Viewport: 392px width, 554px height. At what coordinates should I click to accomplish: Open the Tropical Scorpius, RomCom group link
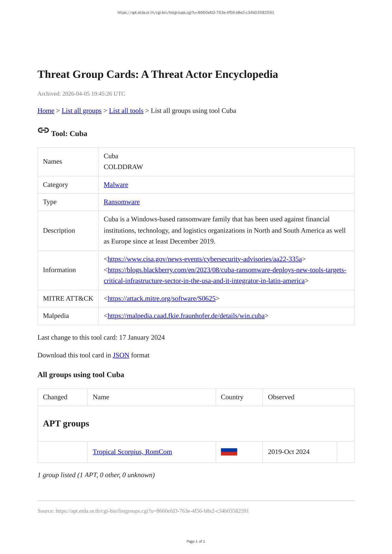pyautogui.click(x=132, y=452)
